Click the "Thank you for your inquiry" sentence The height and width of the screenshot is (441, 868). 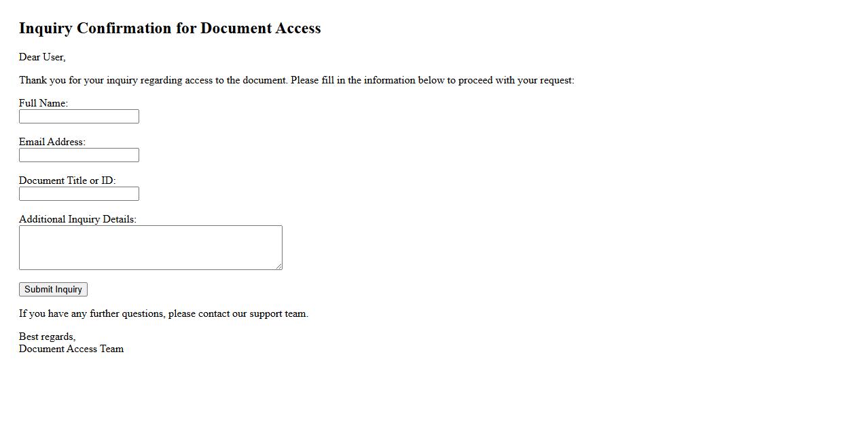click(153, 80)
